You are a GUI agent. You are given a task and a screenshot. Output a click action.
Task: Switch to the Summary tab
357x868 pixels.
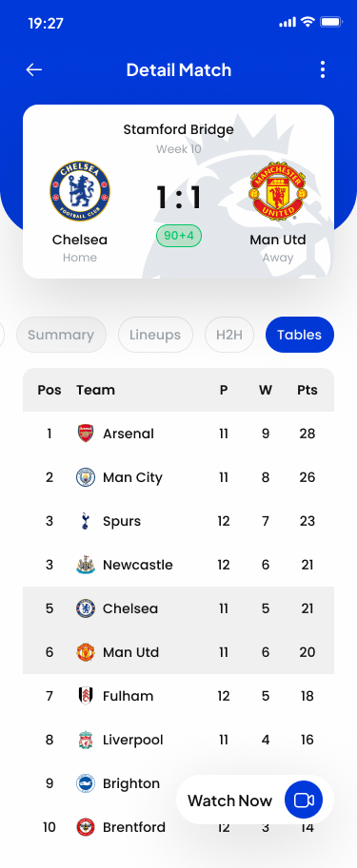[61, 335]
